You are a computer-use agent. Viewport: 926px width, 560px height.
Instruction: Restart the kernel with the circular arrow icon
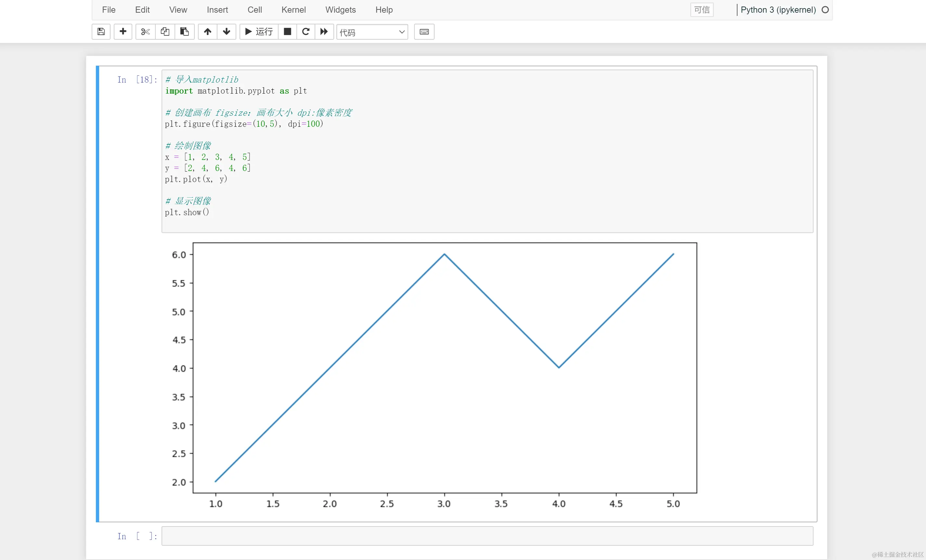click(x=306, y=32)
